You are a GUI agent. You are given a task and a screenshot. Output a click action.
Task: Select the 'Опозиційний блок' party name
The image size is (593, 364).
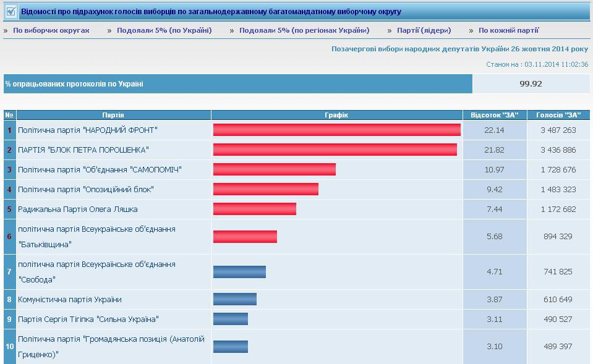86,189
